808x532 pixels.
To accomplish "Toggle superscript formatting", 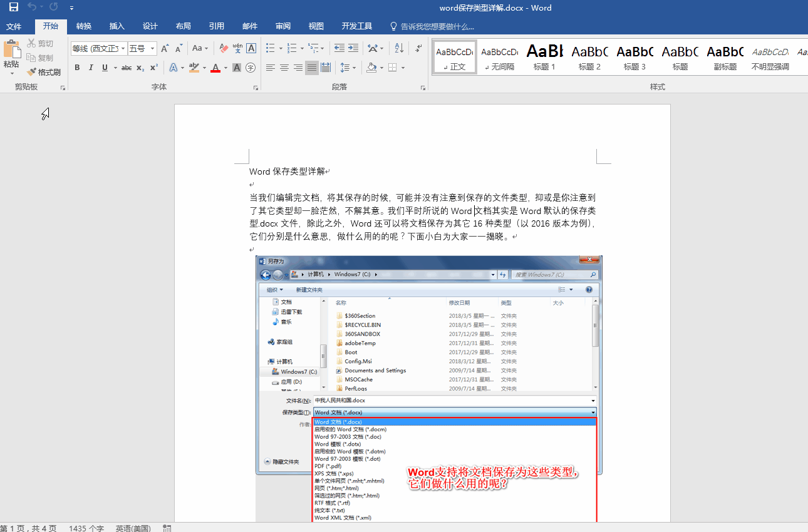I will (x=154, y=68).
